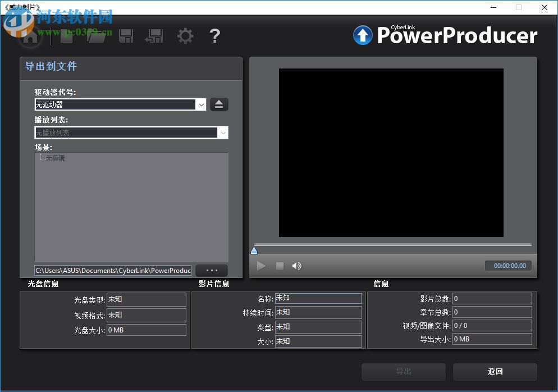The width and height of the screenshot is (558, 392).
Task: Click the Save As icon with arrow
Action: [x=154, y=36]
